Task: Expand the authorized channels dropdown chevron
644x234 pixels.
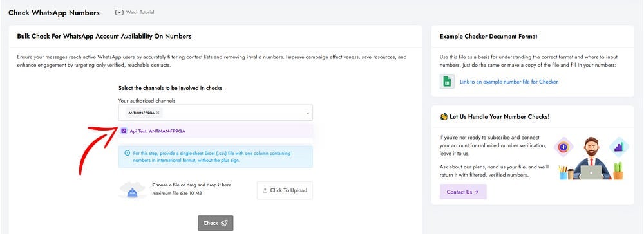Action: (308, 113)
